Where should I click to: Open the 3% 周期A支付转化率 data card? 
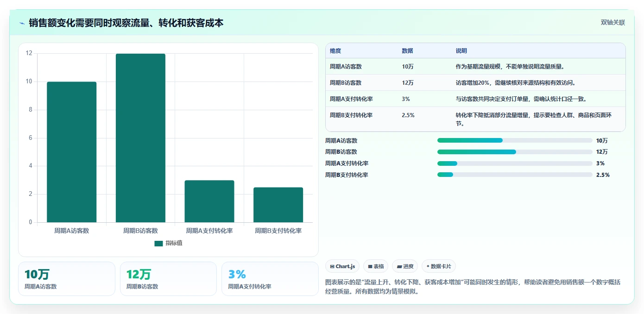click(270, 279)
